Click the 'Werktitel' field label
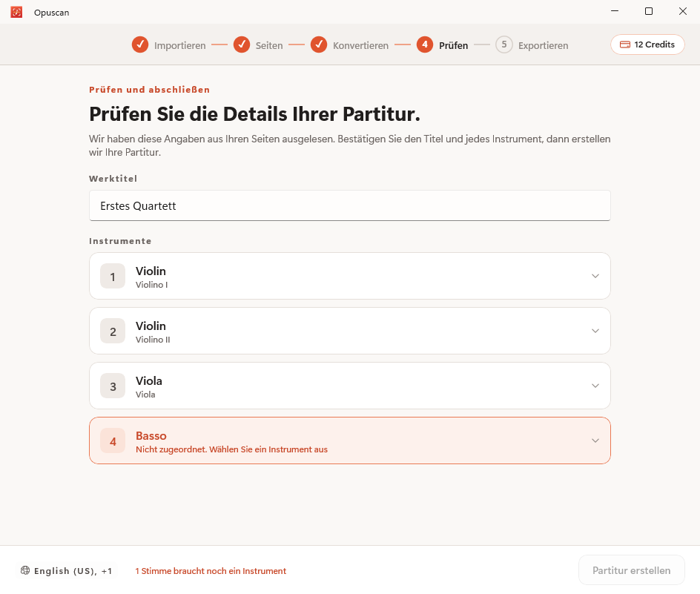Viewport: 700px width, 594px height. (113, 179)
